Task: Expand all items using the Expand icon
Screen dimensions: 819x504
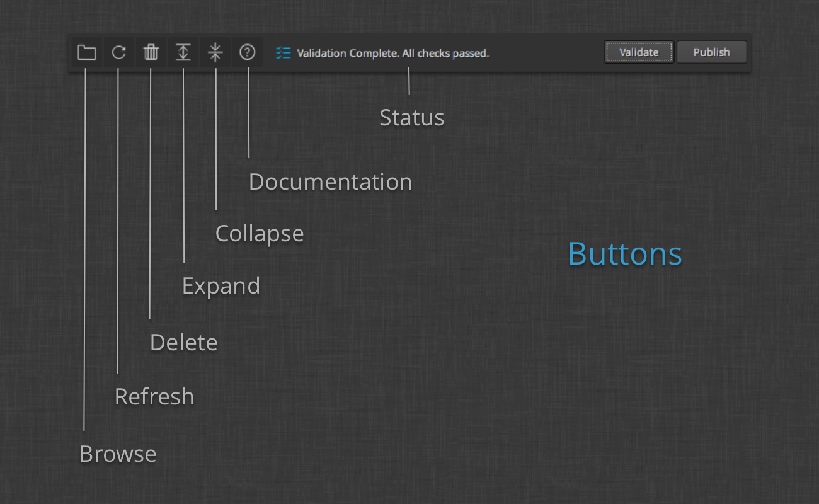Action: click(x=183, y=52)
